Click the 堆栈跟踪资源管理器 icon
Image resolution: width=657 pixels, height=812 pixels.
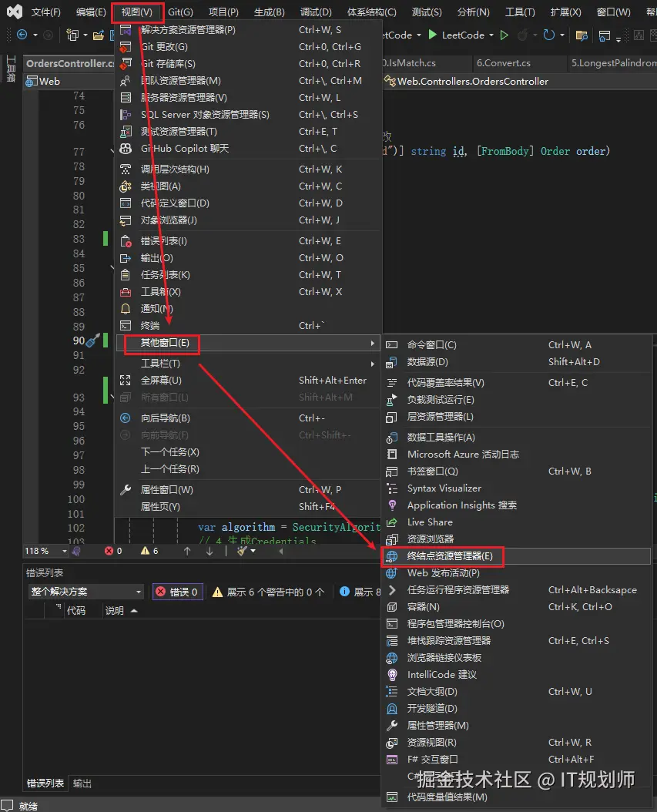(392, 641)
